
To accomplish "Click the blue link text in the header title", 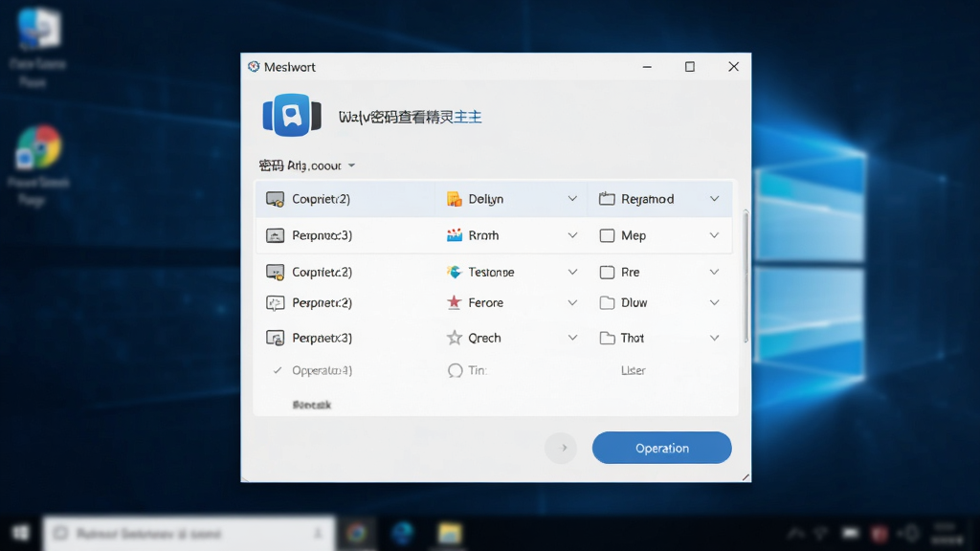I will pos(467,117).
